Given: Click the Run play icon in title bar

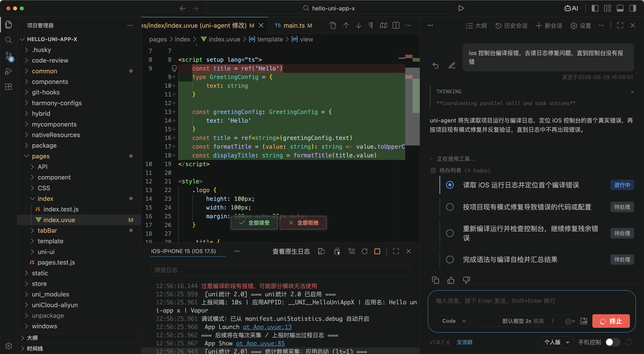Looking at the screenshot, I should pyautogui.click(x=461, y=8).
